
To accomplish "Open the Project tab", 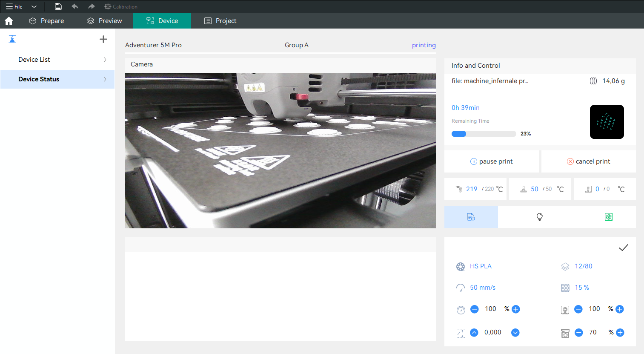I will [220, 21].
